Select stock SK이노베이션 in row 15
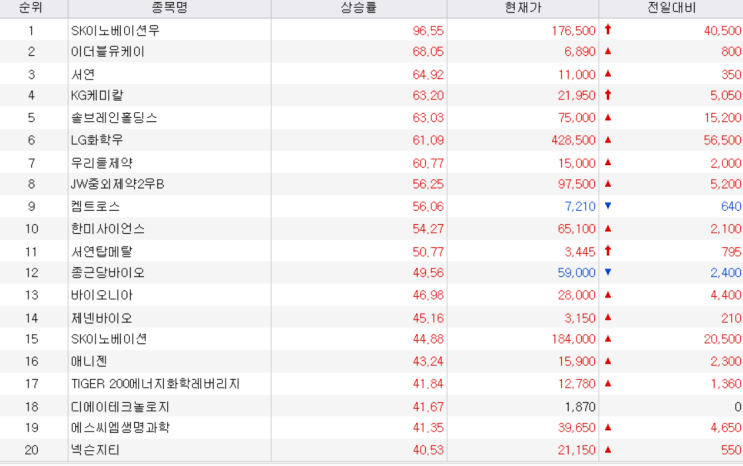This screenshot has width=743, height=466. click(x=109, y=339)
